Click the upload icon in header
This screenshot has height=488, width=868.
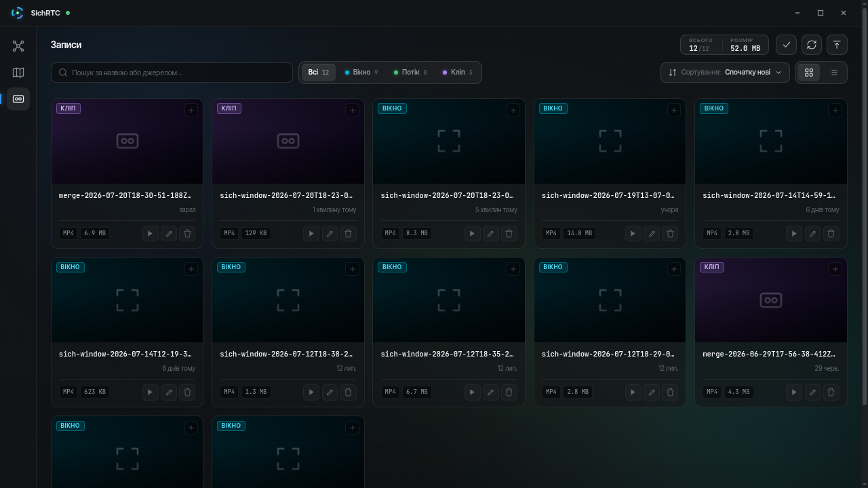(x=837, y=45)
